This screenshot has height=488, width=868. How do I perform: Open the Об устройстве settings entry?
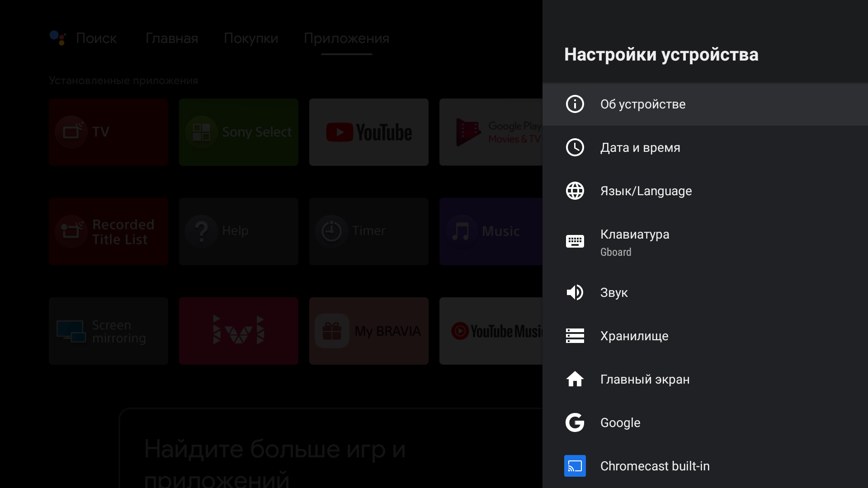[x=643, y=104]
